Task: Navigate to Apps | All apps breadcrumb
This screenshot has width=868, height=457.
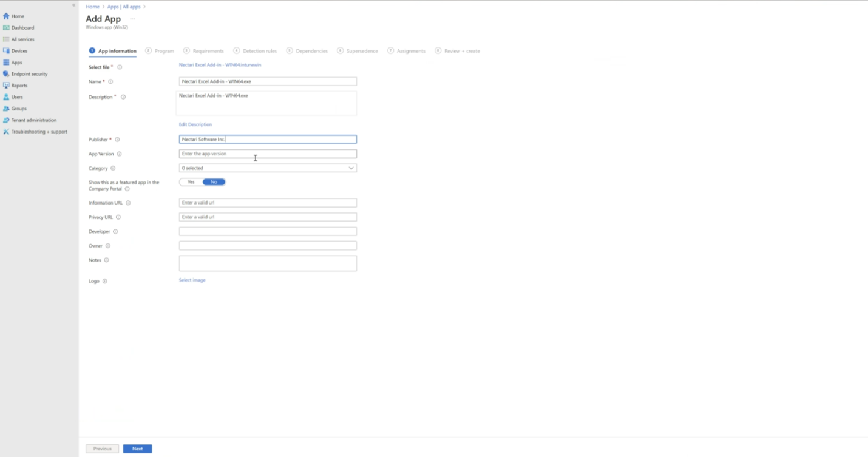Action: coord(124,7)
